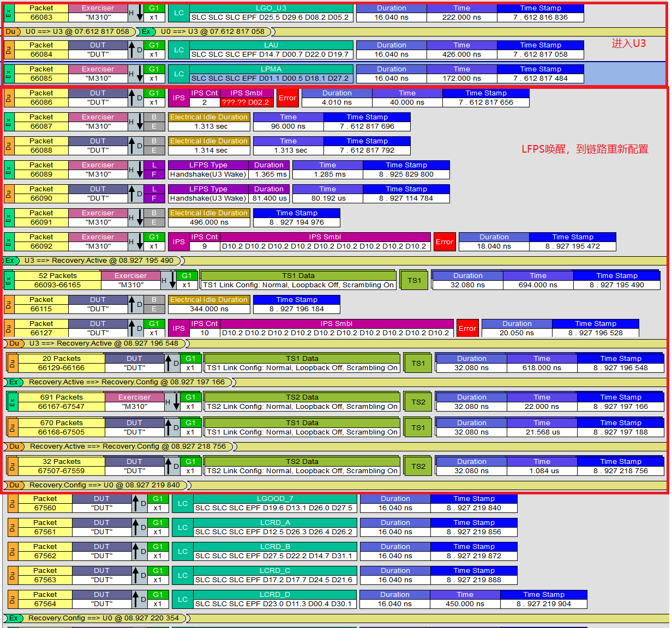Click Electrical Idle Duration 496.000 ns field
The image size is (672, 628).
click(209, 218)
